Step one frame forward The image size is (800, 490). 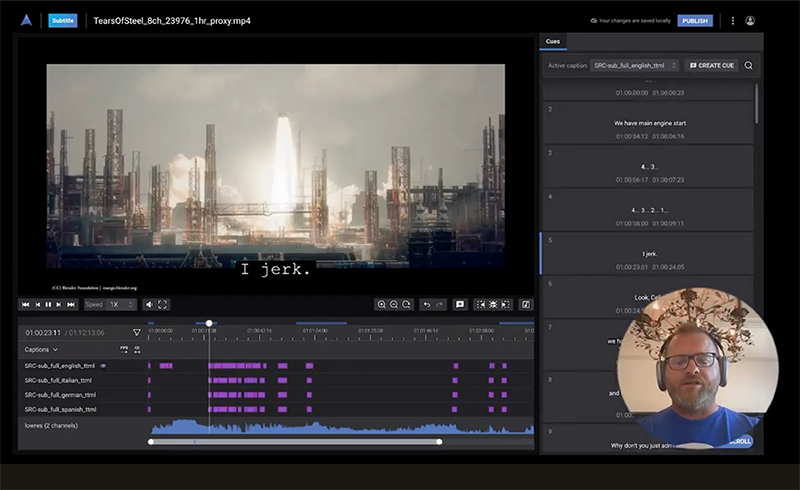59,305
